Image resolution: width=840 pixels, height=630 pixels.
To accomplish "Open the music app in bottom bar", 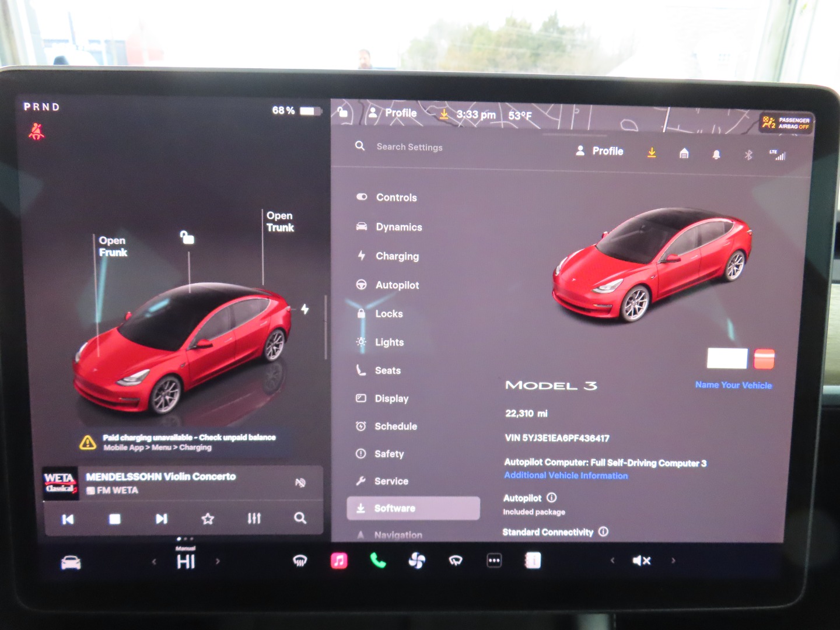I will coord(339,561).
